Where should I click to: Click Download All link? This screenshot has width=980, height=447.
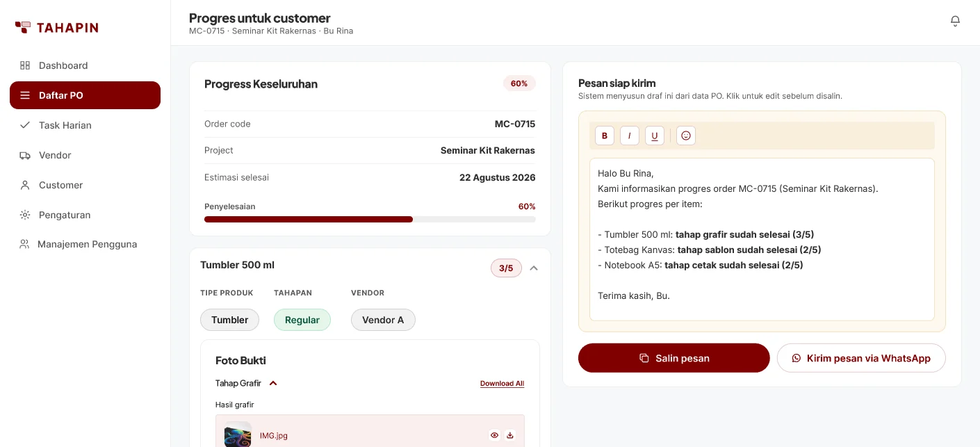click(x=502, y=384)
